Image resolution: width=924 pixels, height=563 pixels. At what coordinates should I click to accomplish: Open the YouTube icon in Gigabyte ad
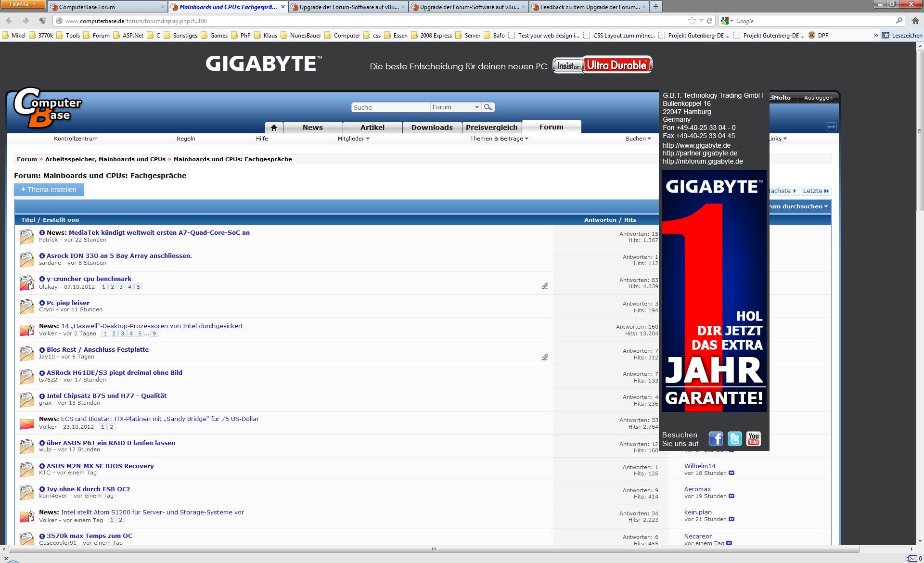[x=753, y=438]
